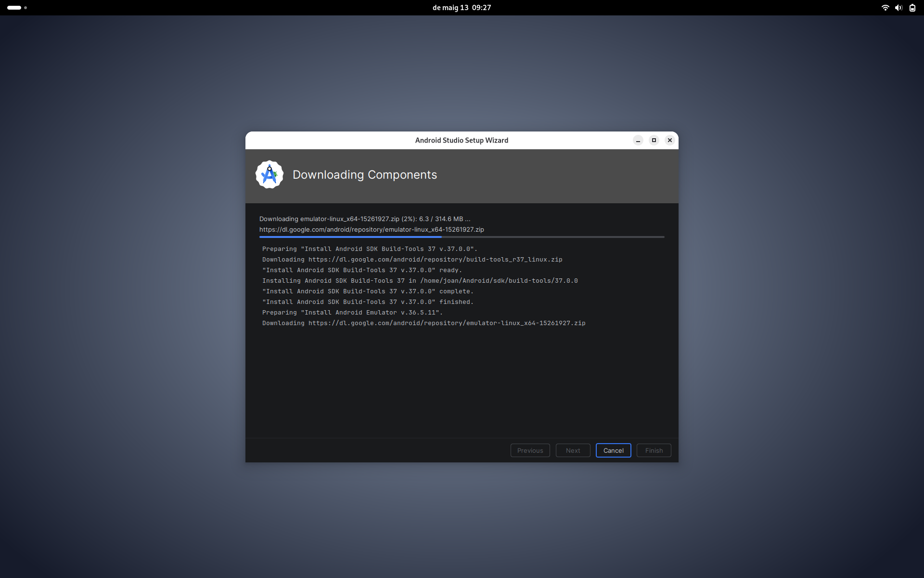Click log line downloading build-tools_r37_linux.zip
The image size is (924, 578).
pos(412,260)
